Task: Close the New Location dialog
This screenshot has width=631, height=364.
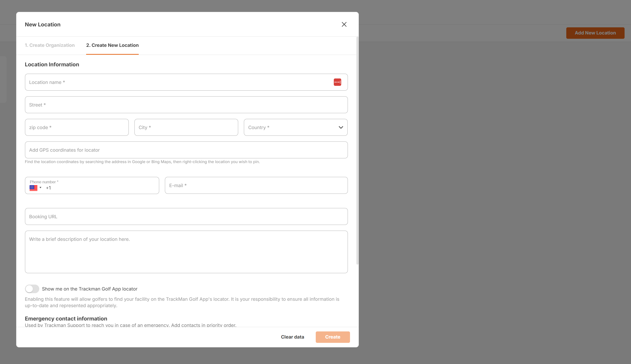Action: [344, 24]
